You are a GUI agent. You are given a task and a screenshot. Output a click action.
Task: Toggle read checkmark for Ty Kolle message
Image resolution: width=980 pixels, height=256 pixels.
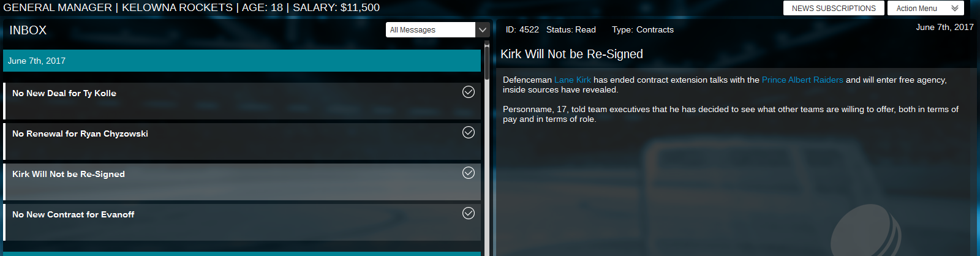(x=469, y=92)
